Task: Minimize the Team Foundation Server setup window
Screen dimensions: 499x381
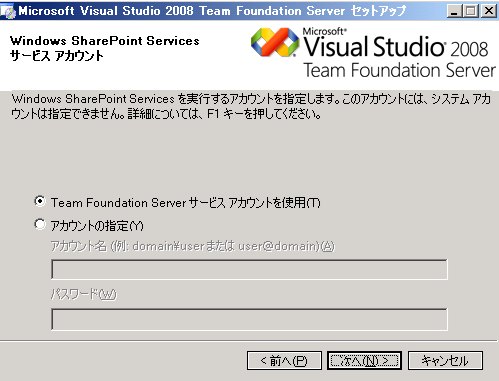Action: (454, 11)
